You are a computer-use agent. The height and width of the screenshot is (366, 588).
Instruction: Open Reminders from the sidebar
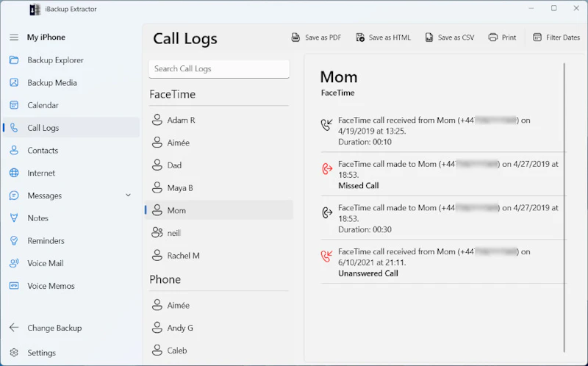(71, 240)
